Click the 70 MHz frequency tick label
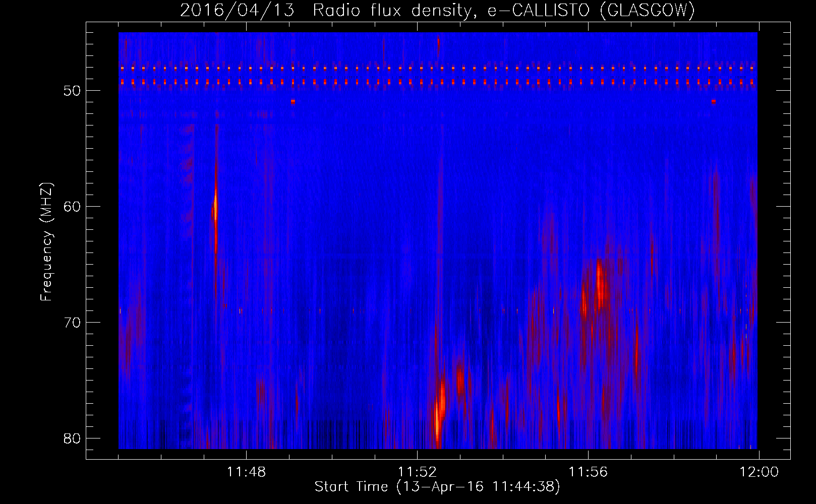816x504 pixels. pyautogui.click(x=72, y=323)
